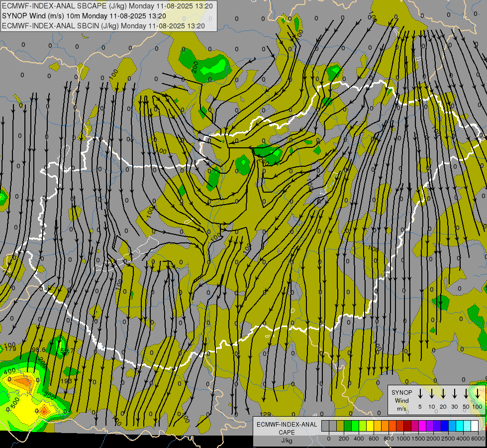Click the '800' tick label on the CAPE scale
This screenshot has width=487, height=448.
389,439
